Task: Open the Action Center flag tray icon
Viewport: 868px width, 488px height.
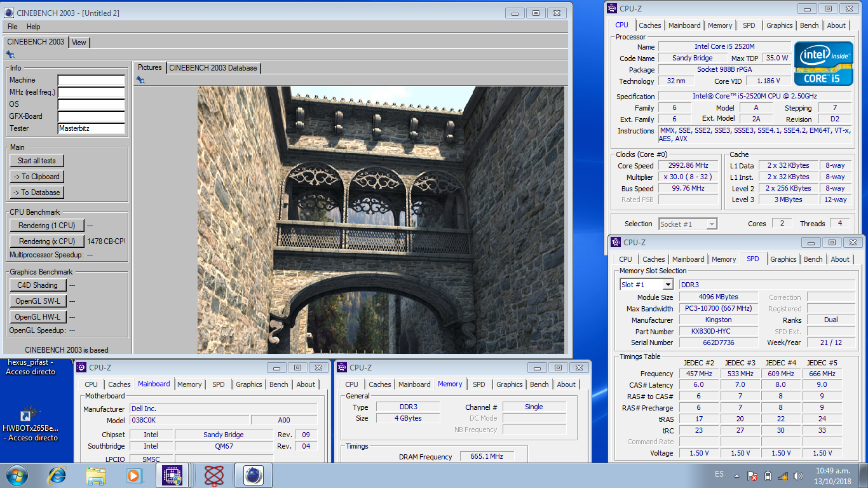Action: pyautogui.click(x=752, y=476)
